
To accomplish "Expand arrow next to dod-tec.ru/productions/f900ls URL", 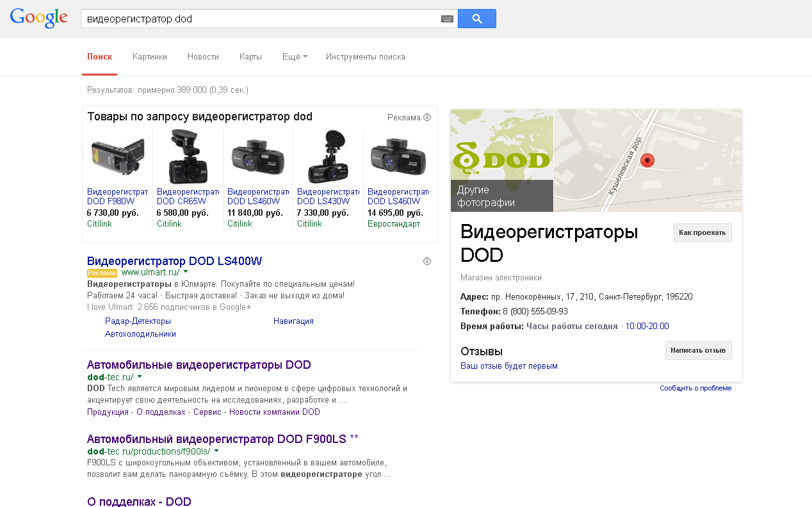I will 216,451.
